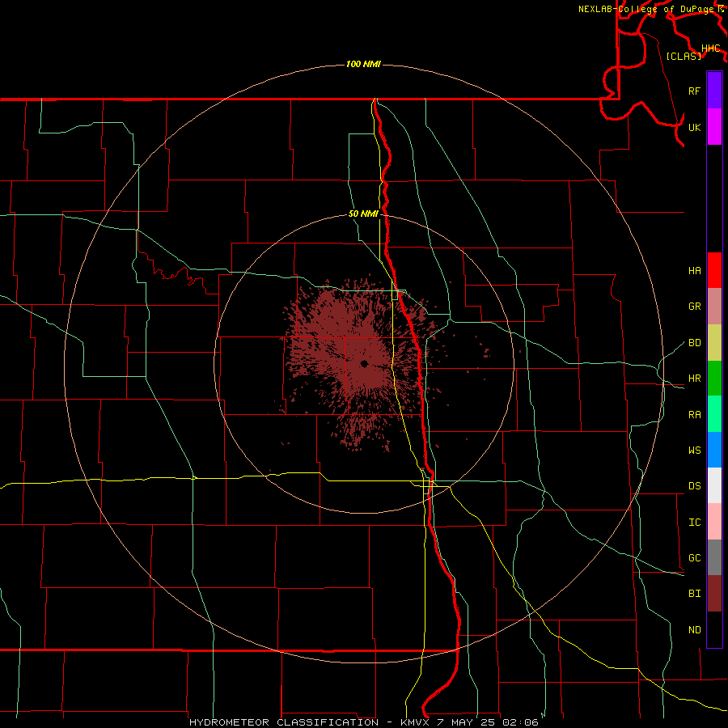Click the DS white legend swatch
The image size is (728, 728).
tap(714, 485)
